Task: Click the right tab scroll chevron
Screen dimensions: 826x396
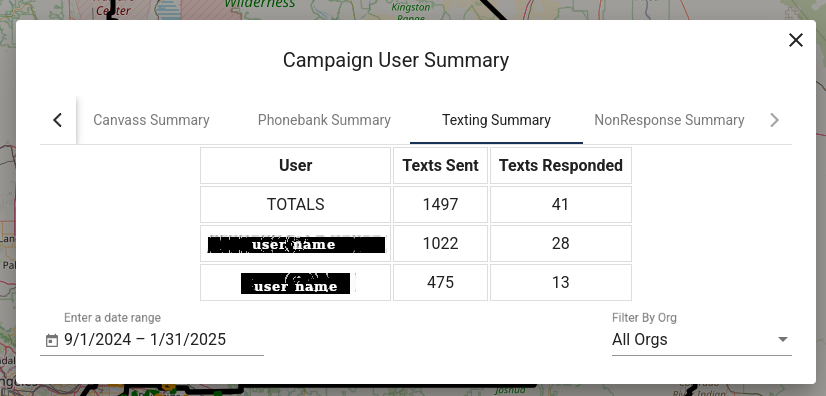Action: click(x=774, y=120)
